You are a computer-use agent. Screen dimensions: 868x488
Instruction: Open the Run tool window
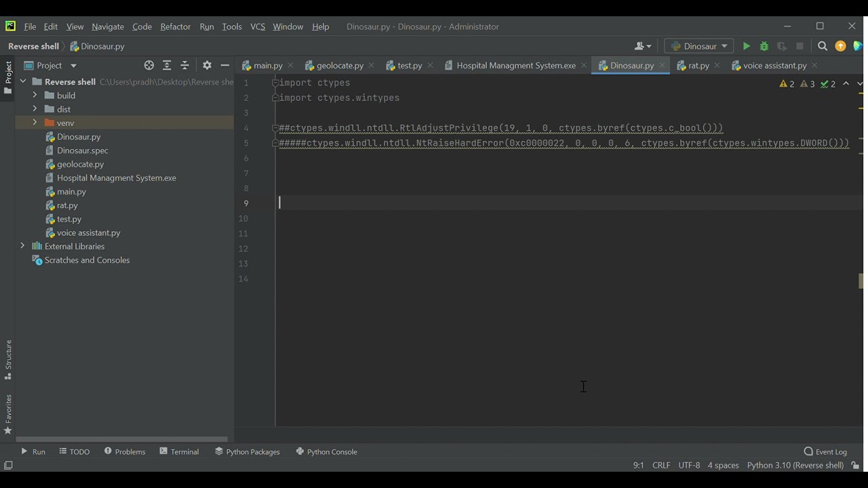tap(33, 451)
